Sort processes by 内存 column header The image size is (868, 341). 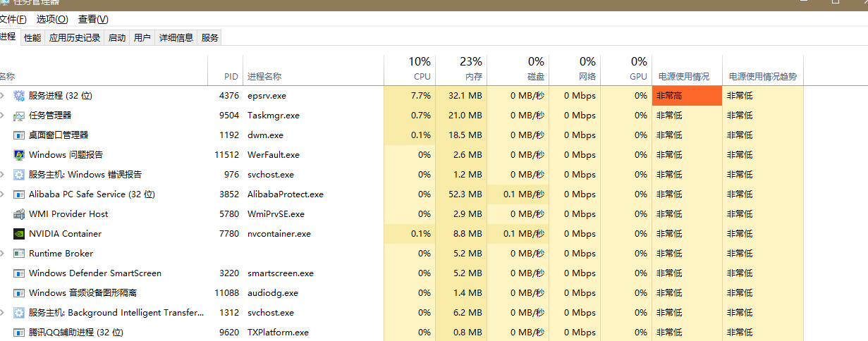coord(461,70)
